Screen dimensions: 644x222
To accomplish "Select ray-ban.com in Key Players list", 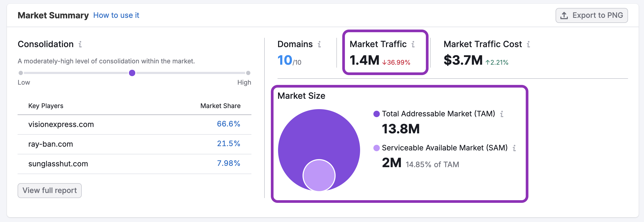I will [x=51, y=144].
